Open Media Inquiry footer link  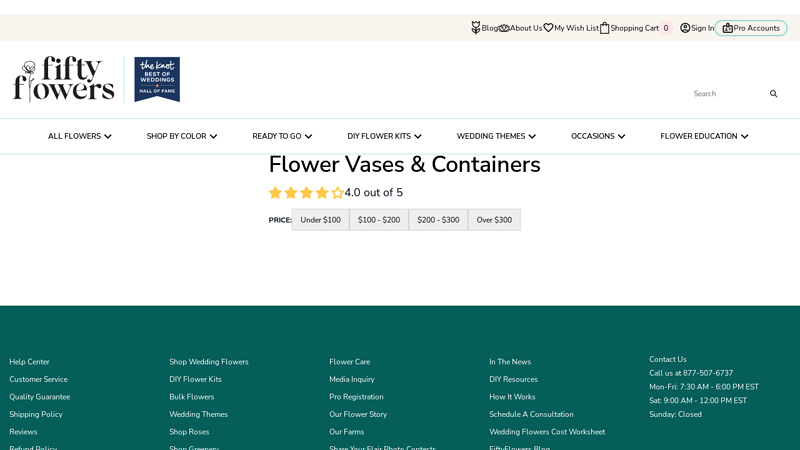point(352,379)
